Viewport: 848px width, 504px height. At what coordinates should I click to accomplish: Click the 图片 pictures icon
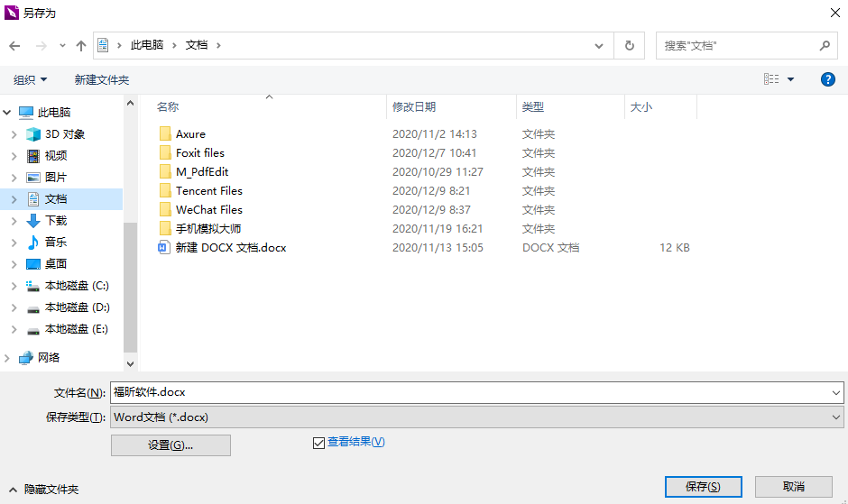[x=33, y=178]
